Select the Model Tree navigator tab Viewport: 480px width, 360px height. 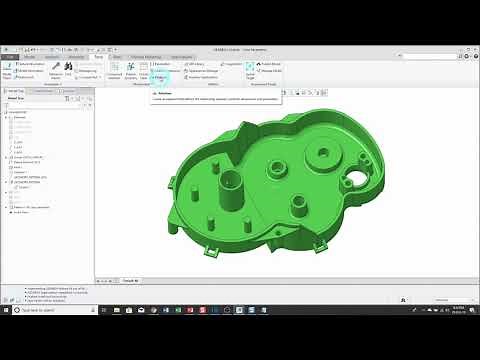point(14,91)
